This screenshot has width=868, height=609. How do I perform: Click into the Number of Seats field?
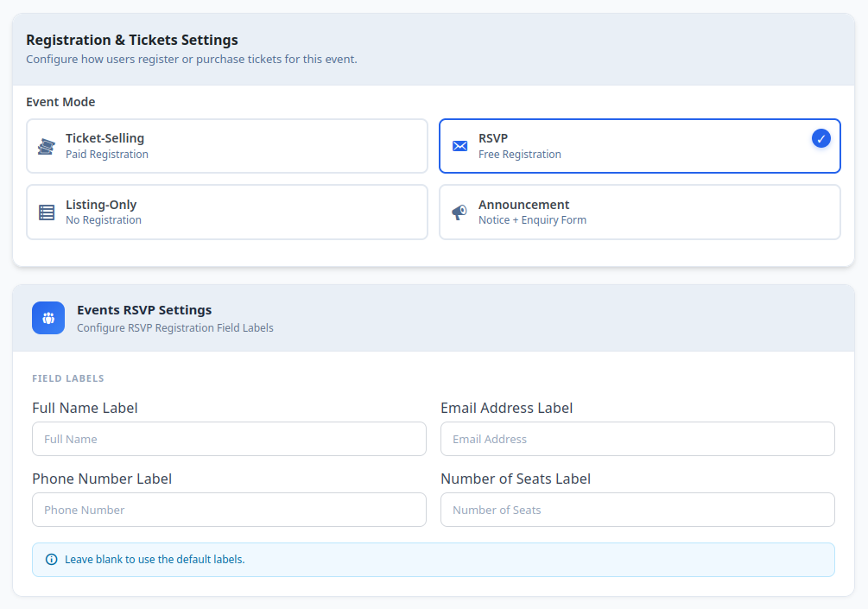click(x=637, y=510)
